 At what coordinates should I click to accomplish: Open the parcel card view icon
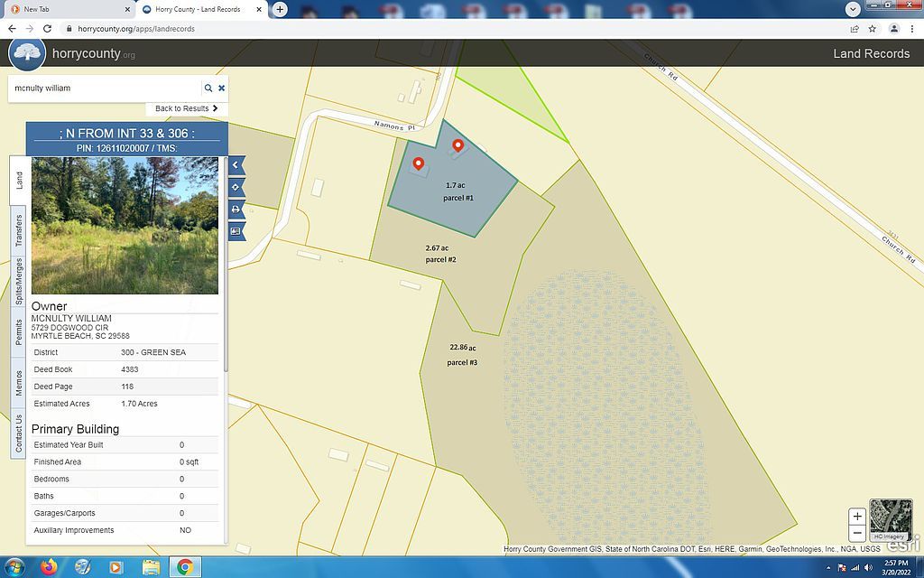[236, 231]
